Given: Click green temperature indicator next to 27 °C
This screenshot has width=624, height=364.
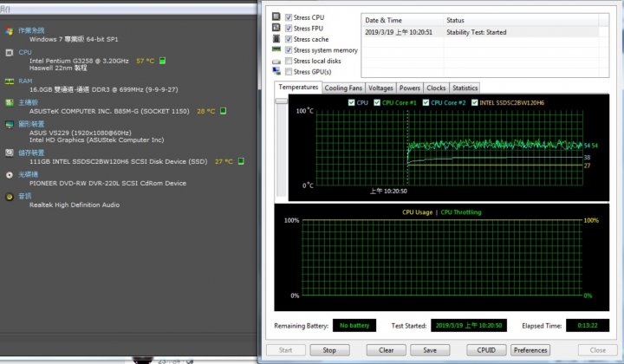Looking at the screenshot, I should [241, 161].
